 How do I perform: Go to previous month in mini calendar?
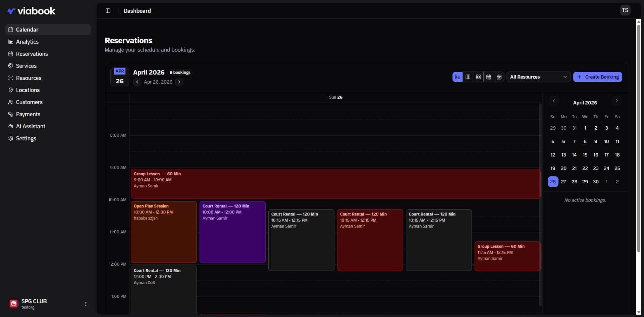pyautogui.click(x=554, y=101)
